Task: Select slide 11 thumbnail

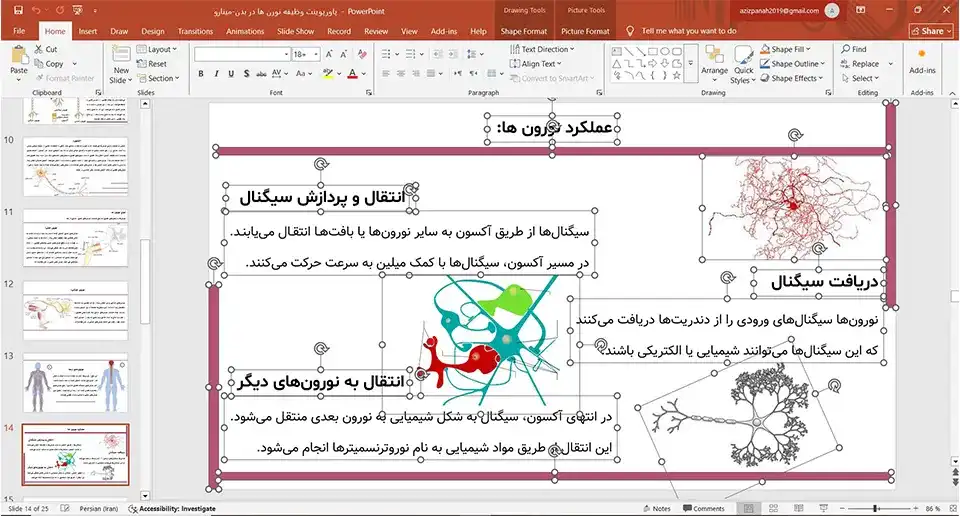Action: (75, 239)
